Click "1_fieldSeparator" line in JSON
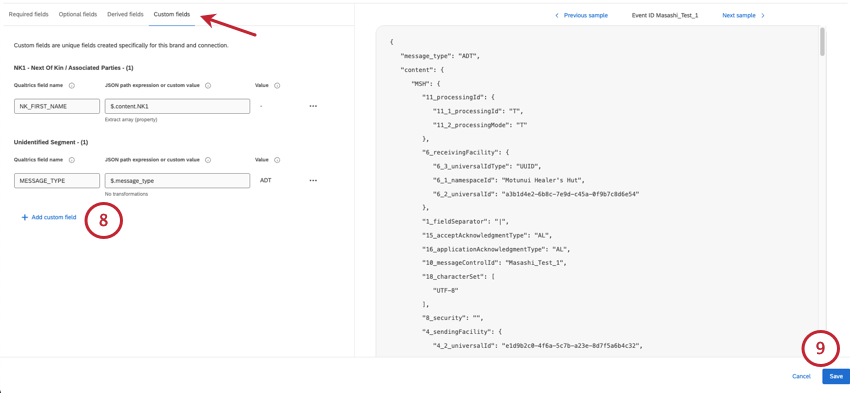850x393 pixels. [466, 221]
